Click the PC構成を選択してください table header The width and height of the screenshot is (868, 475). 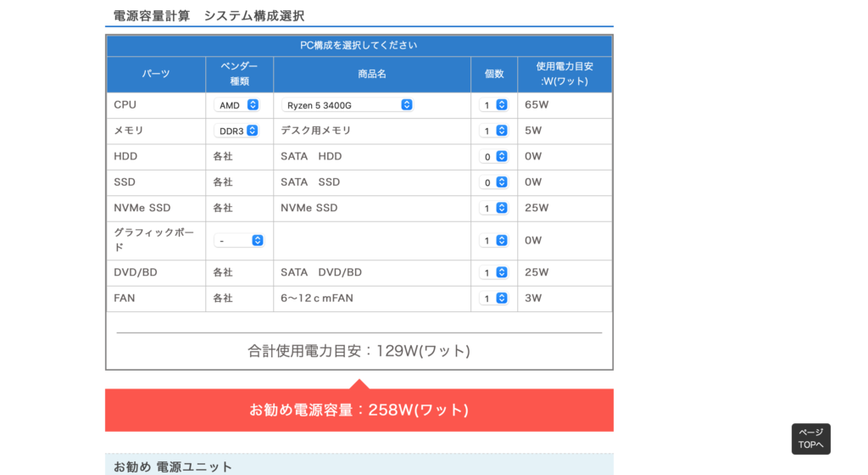pyautogui.click(x=359, y=45)
